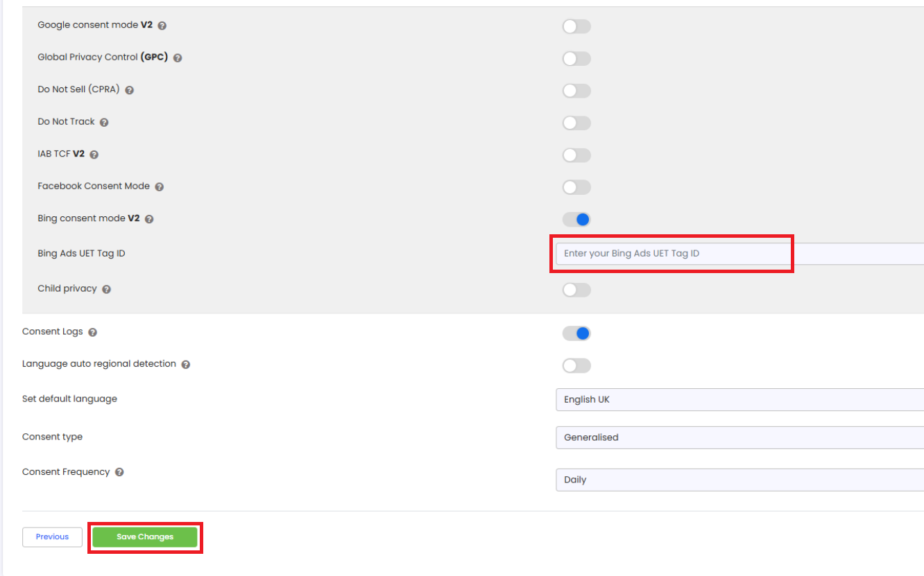
Task: Go back with the Previous button
Action: pos(52,537)
